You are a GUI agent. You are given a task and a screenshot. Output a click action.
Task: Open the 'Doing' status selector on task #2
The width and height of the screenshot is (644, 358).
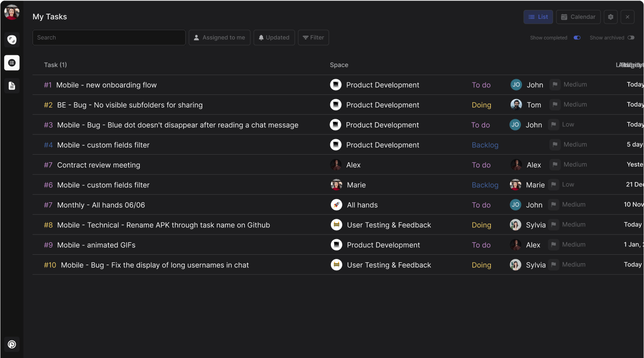click(x=481, y=105)
